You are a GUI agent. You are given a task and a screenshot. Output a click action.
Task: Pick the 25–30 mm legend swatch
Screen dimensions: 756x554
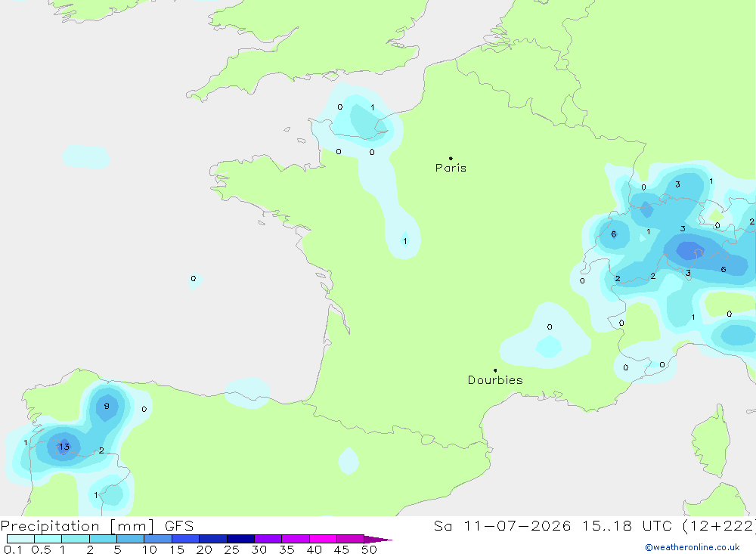[240, 539]
